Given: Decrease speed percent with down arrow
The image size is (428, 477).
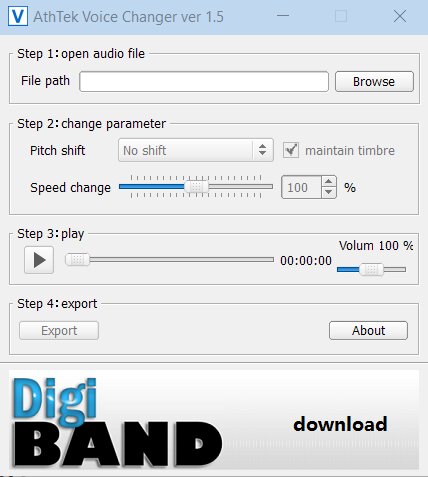Looking at the screenshot, I should pos(329,192).
